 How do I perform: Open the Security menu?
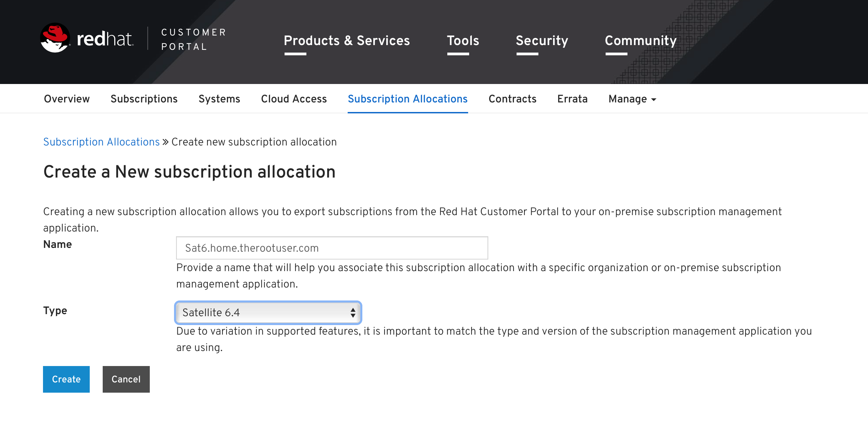542,41
